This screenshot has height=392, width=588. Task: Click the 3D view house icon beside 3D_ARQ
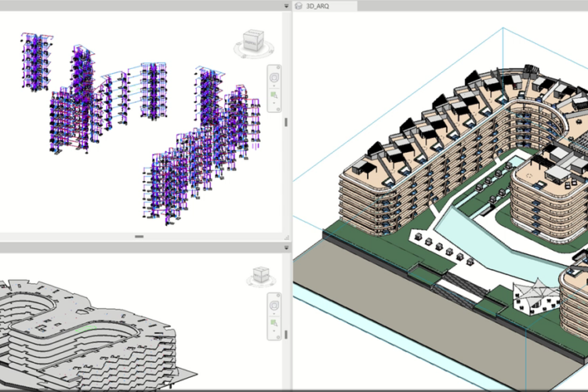point(299,5)
